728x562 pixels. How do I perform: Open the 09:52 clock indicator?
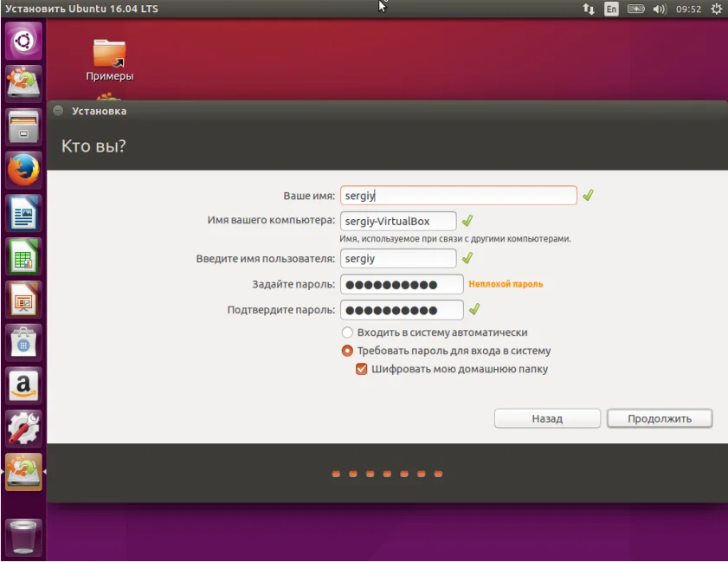pyautogui.click(x=688, y=9)
